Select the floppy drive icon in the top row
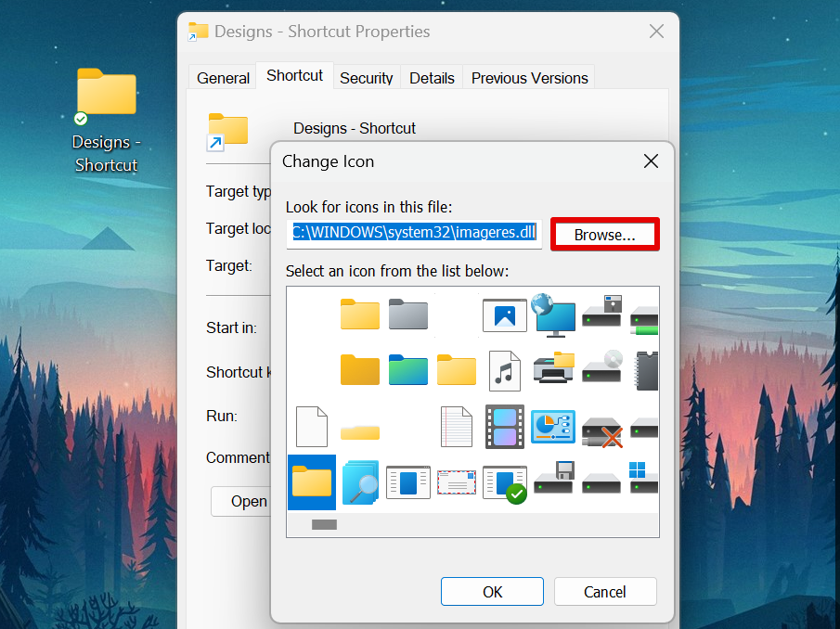The width and height of the screenshot is (840, 629). coord(602,311)
